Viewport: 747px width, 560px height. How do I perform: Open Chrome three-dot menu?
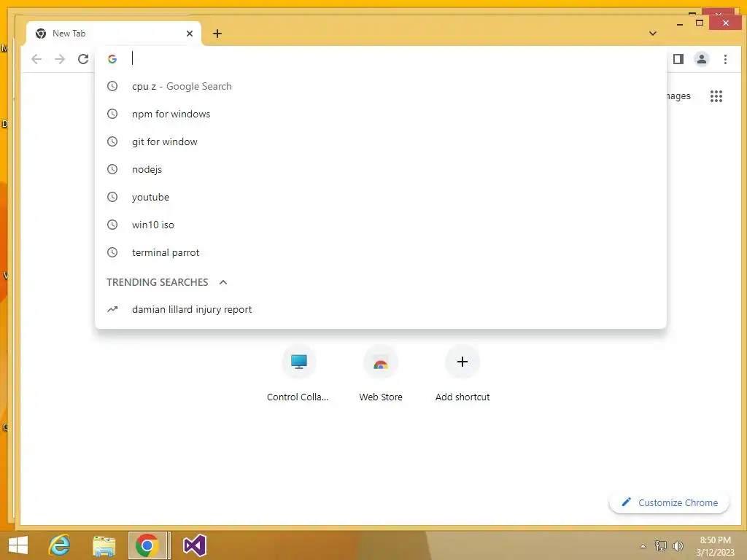(x=725, y=59)
